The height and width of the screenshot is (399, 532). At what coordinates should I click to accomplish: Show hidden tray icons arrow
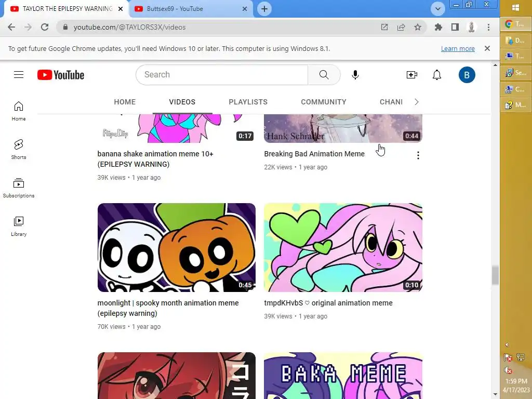tap(507, 345)
